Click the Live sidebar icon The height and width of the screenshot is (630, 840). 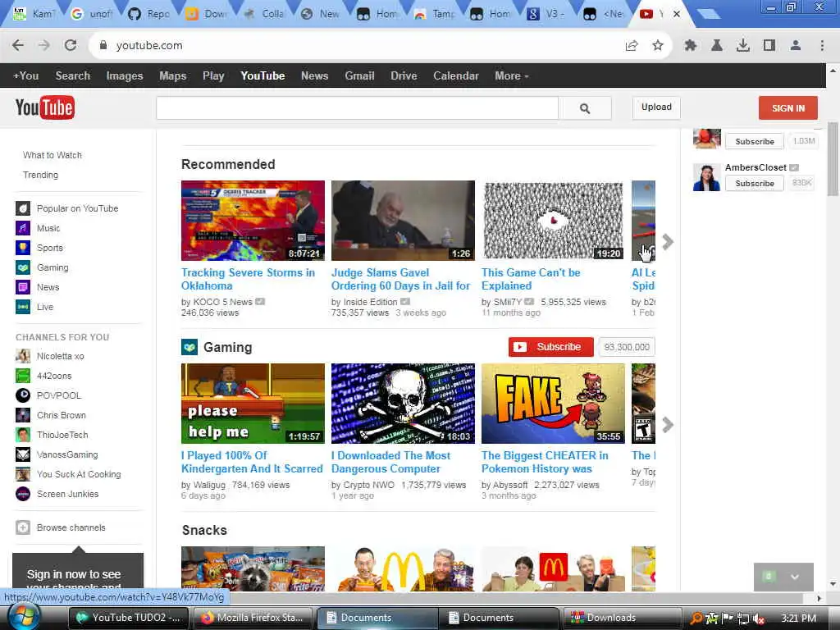point(23,307)
